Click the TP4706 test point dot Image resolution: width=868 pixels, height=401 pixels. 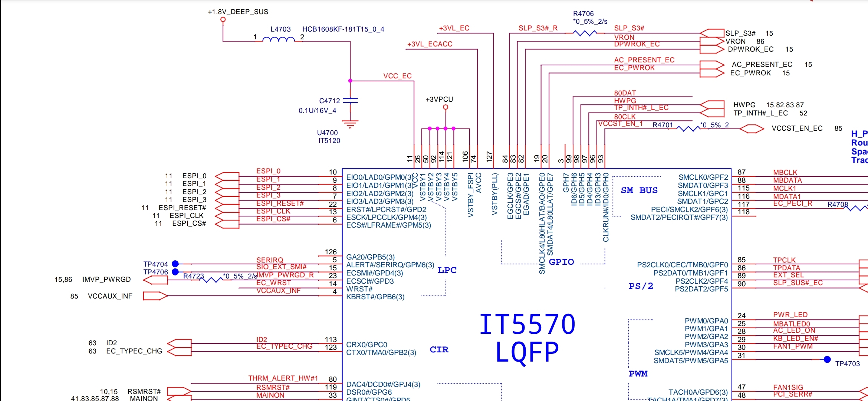[x=175, y=272]
